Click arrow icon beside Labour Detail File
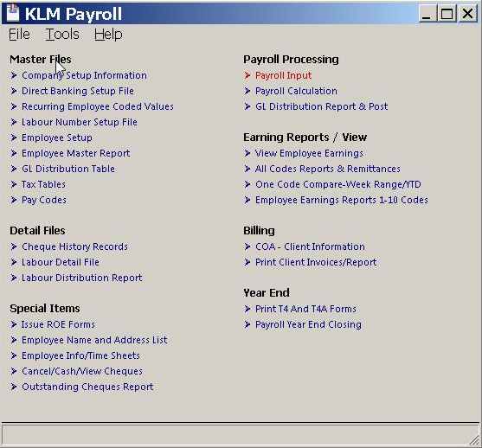Viewport: 482px width, 448px height. click(14, 262)
